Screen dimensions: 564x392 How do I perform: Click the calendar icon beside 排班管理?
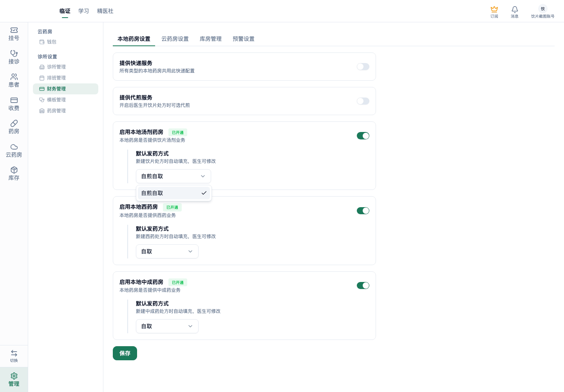pos(42,78)
